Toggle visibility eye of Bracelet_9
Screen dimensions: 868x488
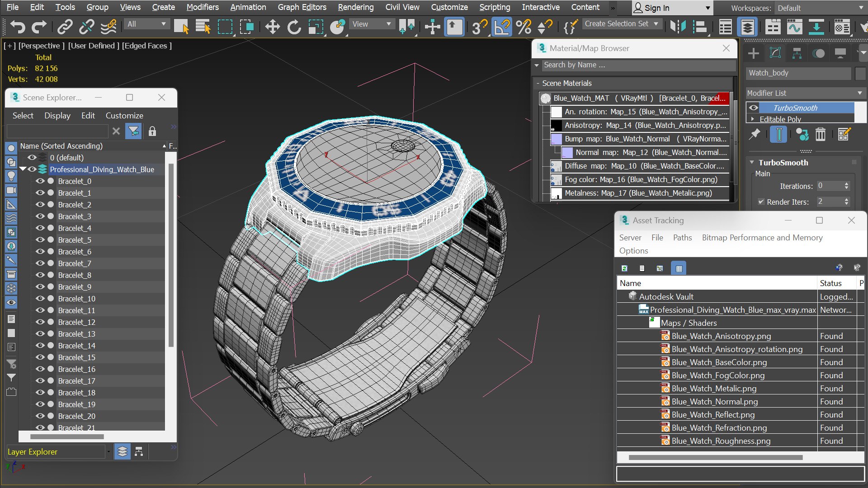(40, 286)
